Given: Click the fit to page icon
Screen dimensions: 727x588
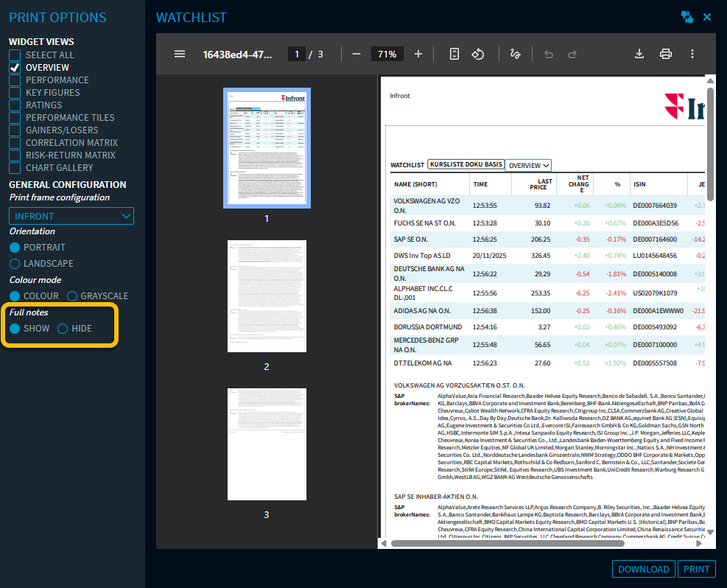Looking at the screenshot, I should click(454, 54).
